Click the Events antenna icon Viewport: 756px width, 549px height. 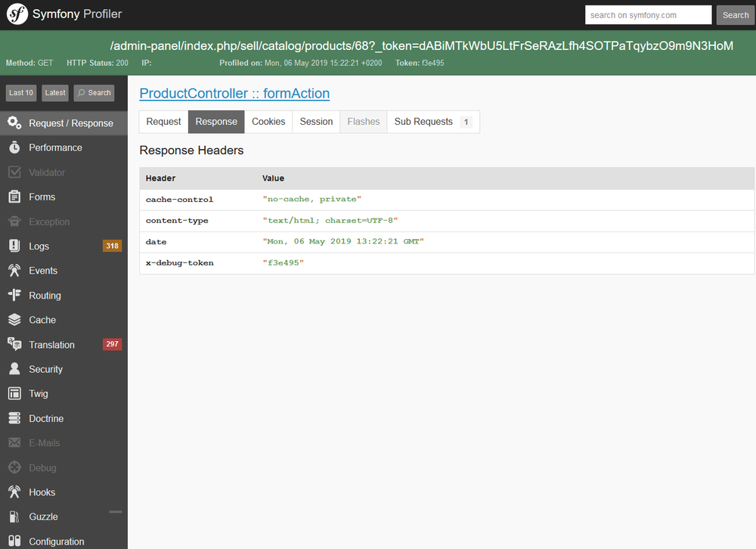coord(14,271)
